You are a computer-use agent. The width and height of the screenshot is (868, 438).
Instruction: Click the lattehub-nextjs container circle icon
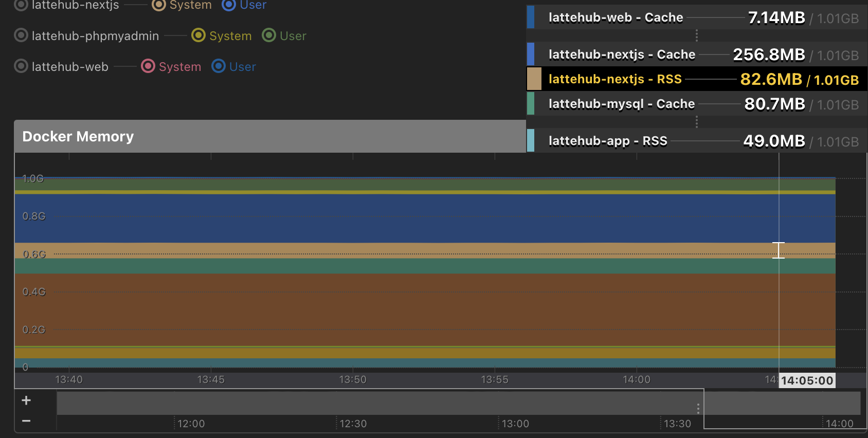(21, 5)
